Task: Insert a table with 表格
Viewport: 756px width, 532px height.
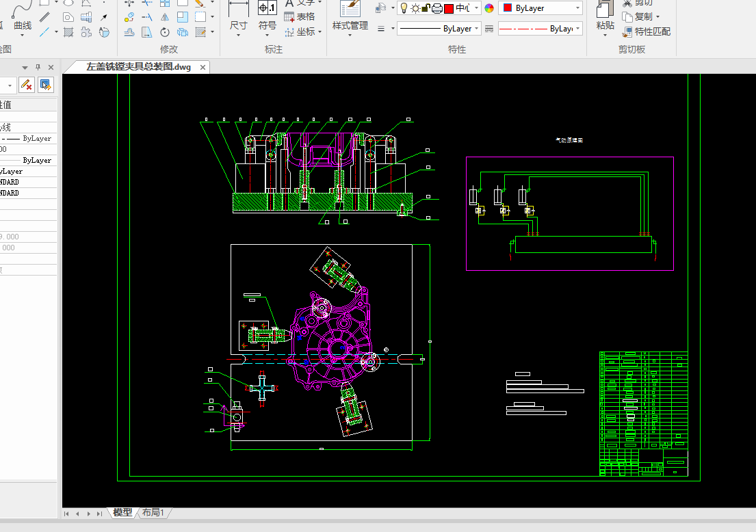Action: (x=299, y=16)
